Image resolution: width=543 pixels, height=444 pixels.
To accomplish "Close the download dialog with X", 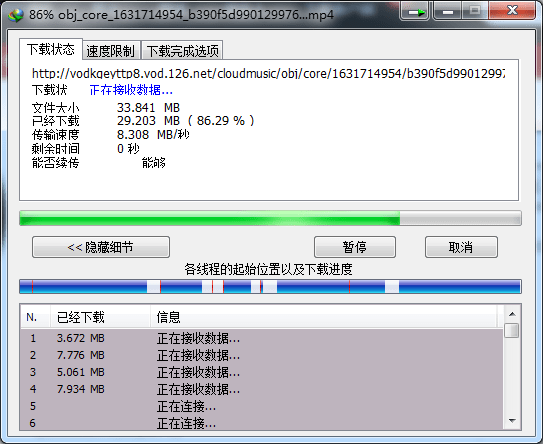I will [512, 11].
